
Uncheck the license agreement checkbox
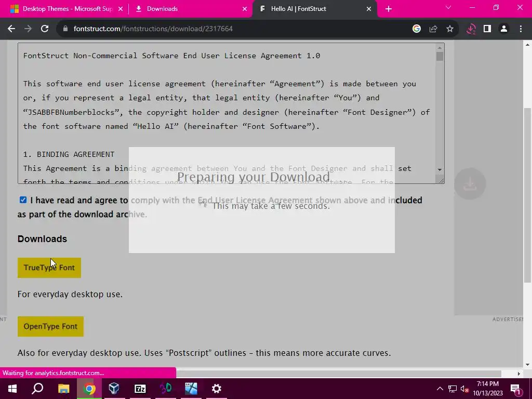(23, 200)
